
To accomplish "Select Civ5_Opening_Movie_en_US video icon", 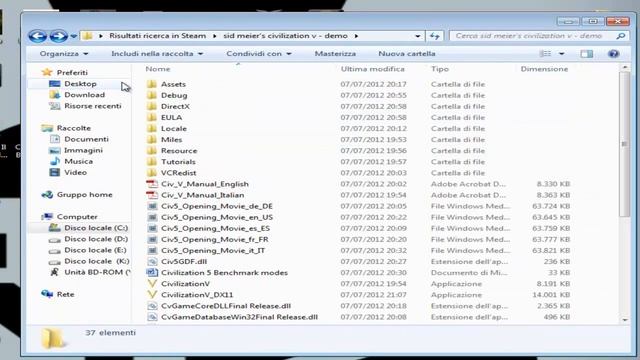I will pos(152,217).
